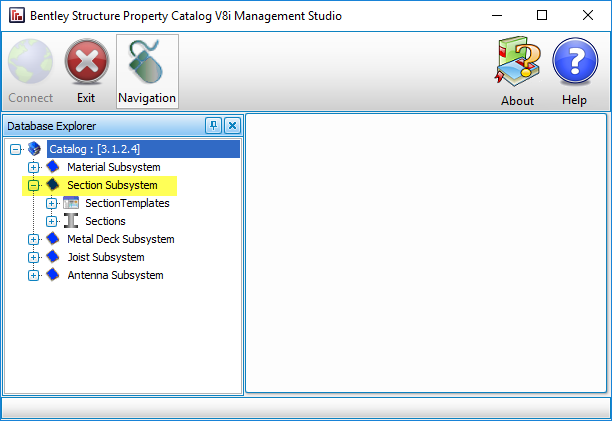Click the Catalog books icon

[34, 149]
